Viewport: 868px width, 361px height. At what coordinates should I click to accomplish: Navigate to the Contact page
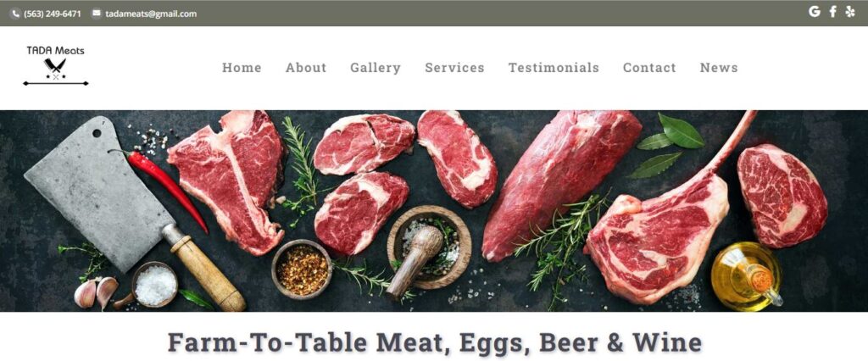649,68
